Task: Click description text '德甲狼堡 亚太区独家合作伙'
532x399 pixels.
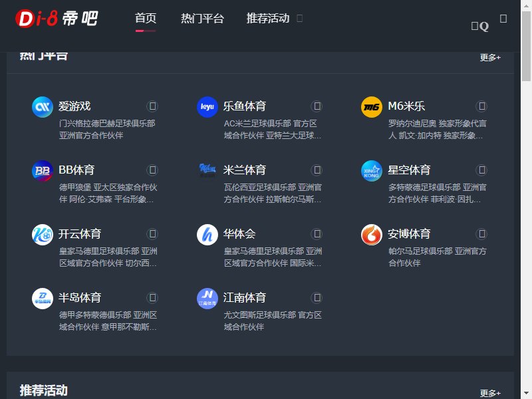Action: click(108, 188)
